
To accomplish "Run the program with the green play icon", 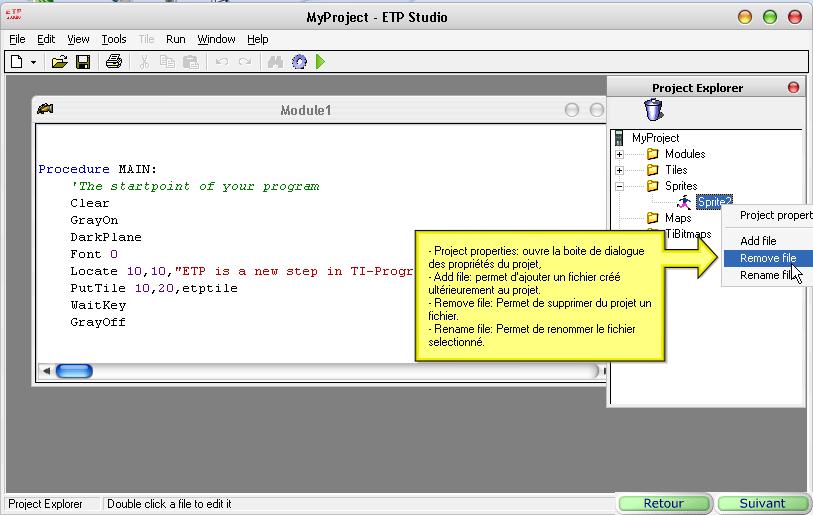I will 320,62.
